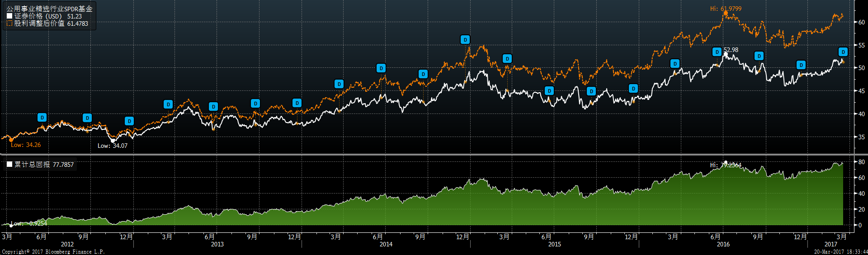Image resolution: width=868 pixels, height=255 pixels.
Task: Click the 累计总回报 77.7857 legend label
Action: point(44,165)
